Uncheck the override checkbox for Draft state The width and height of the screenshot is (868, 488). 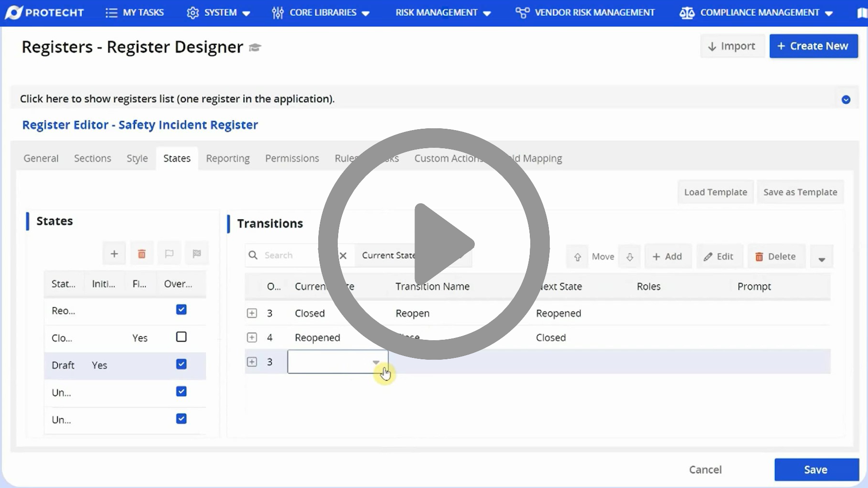[181, 364]
